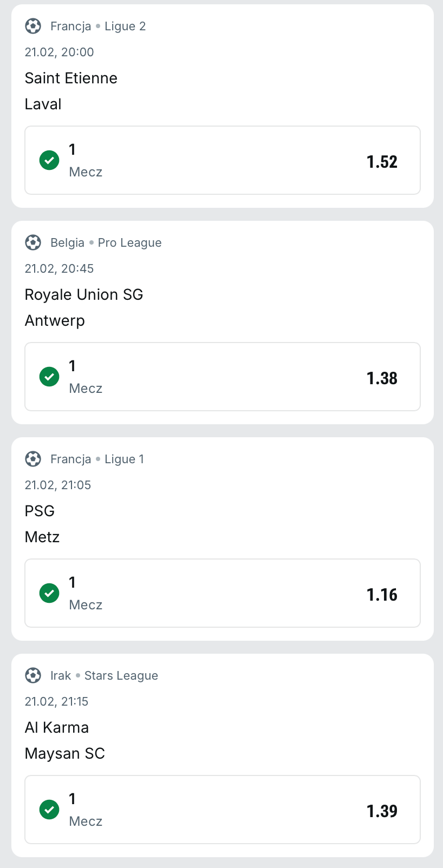Viewport: 443px width, 868px height.
Task: Toggle green checkmark for Royale Union SG bet
Action: (x=49, y=377)
